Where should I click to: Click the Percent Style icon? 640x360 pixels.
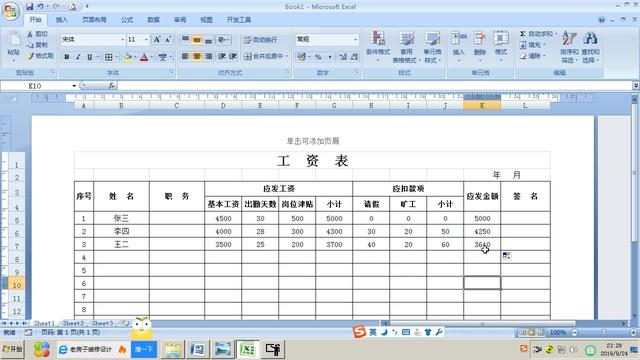[318, 57]
